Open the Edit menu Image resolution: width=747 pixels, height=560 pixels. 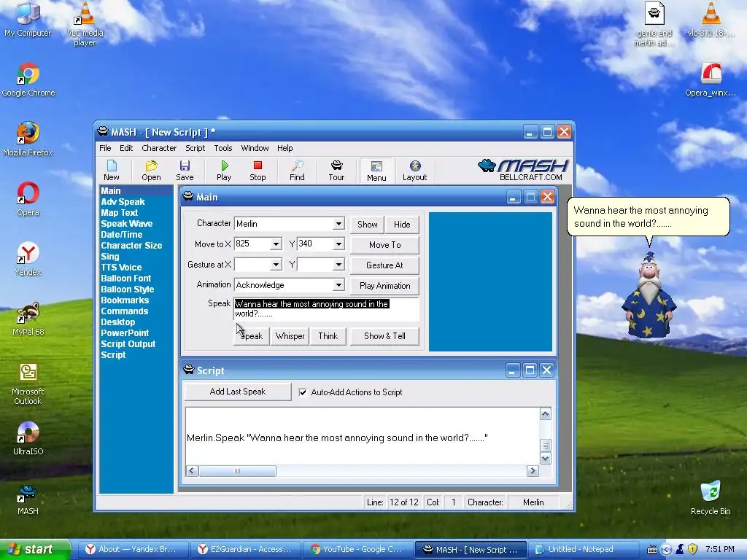pos(126,148)
